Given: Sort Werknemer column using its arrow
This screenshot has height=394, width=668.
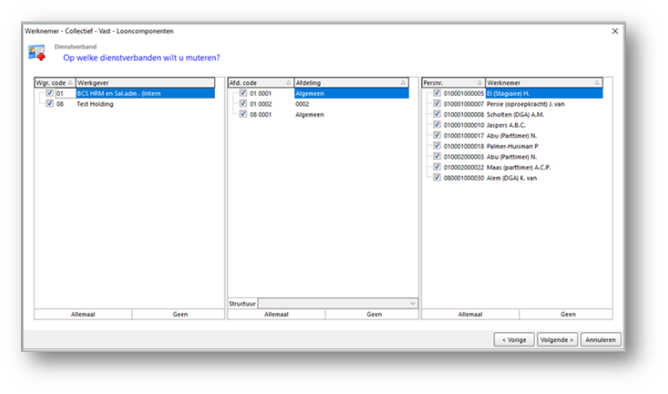Looking at the screenshot, I should (x=597, y=83).
